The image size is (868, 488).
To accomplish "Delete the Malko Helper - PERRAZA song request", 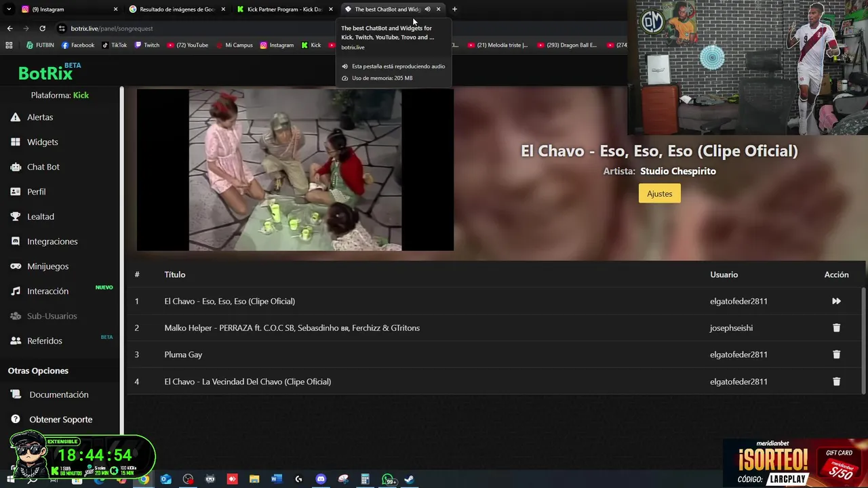I will 836,328.
